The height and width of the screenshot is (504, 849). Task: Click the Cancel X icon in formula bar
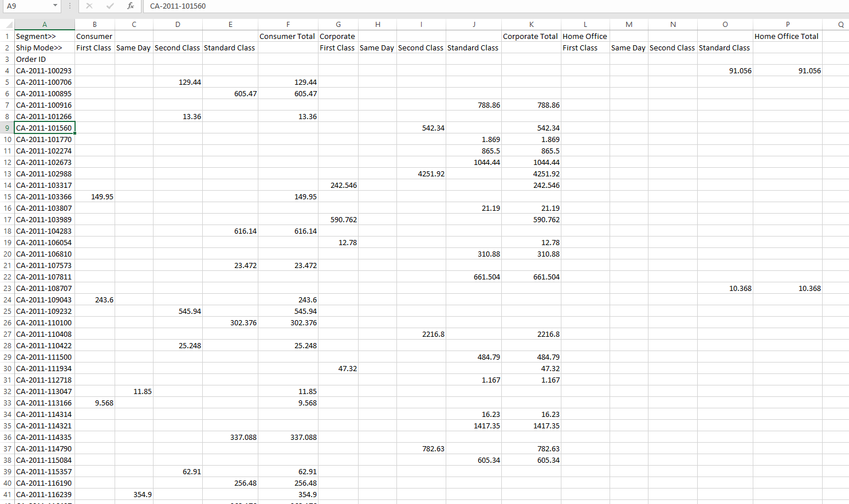click(x=89, y=6)
